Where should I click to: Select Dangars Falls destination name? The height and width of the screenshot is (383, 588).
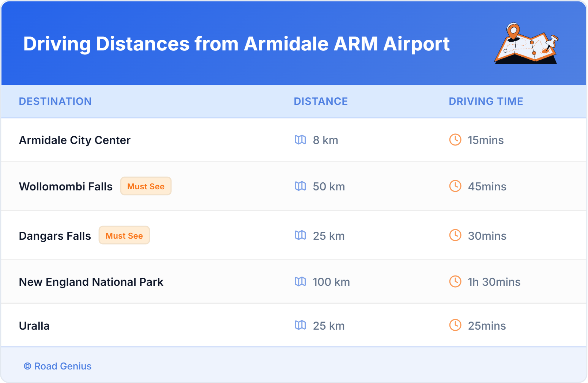(55, 236)
